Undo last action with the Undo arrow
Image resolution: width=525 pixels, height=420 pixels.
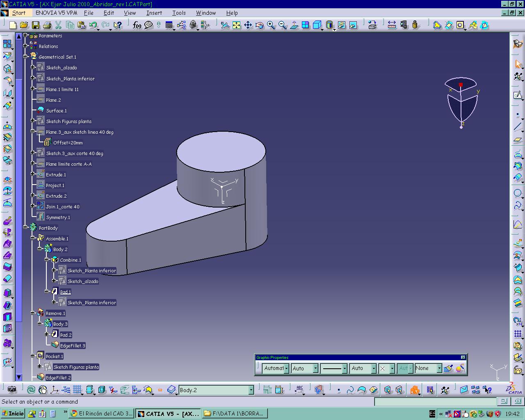point(93,25)
